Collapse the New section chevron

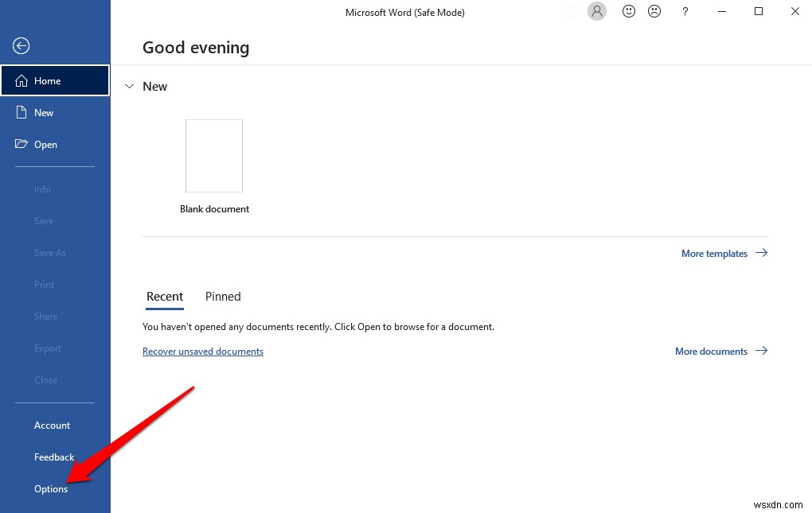129,86
